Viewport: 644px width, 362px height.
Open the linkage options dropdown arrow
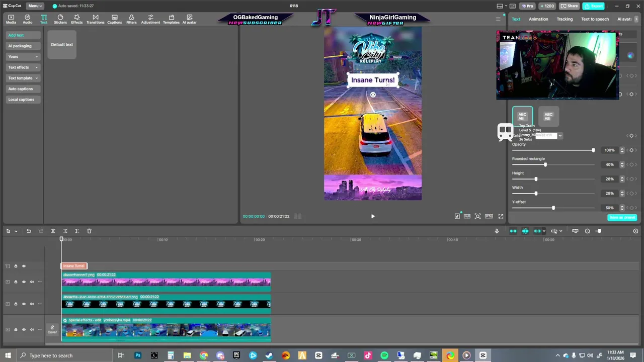pyautogui.click(x=544, y=231)
